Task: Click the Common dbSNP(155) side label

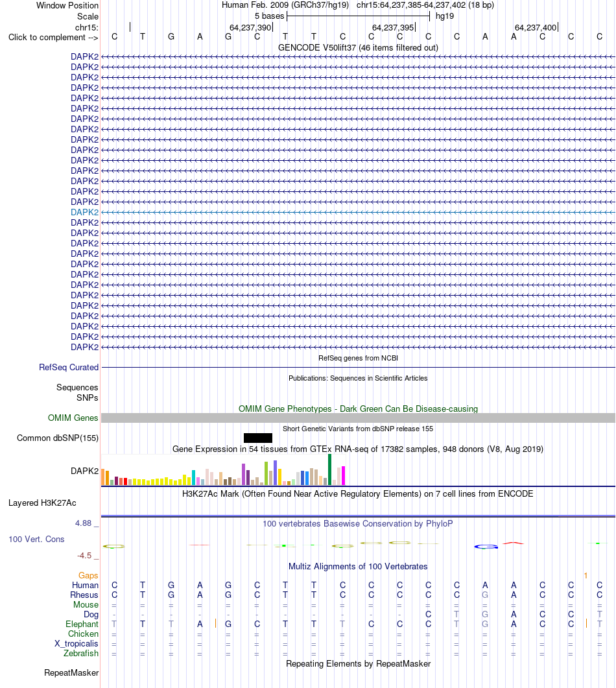Action: (58, 438)
